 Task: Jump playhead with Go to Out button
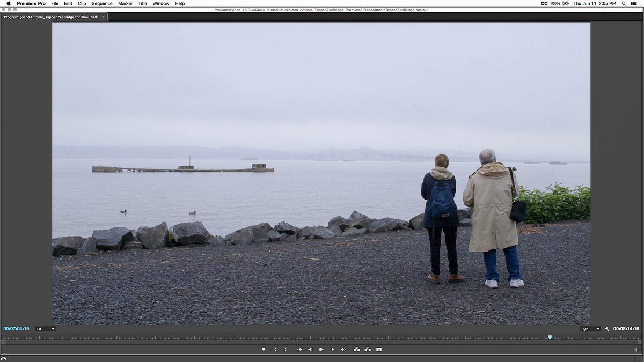coord(343,349)
